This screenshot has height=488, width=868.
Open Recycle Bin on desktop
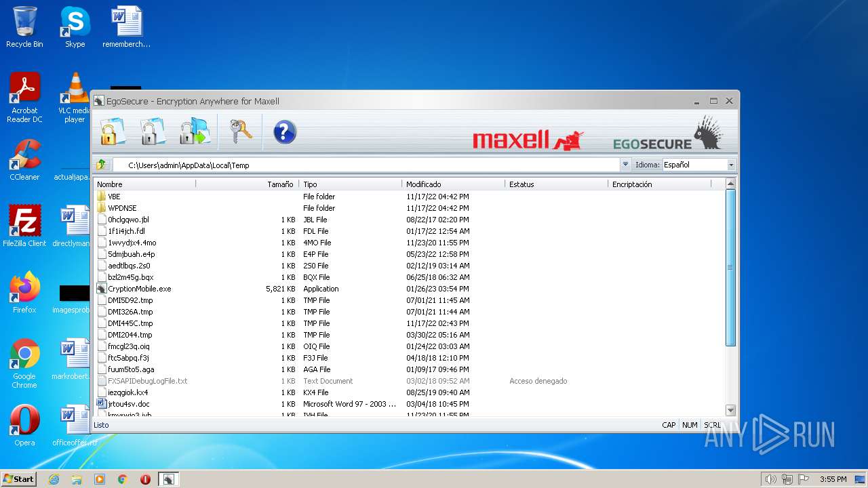point(24,28)
